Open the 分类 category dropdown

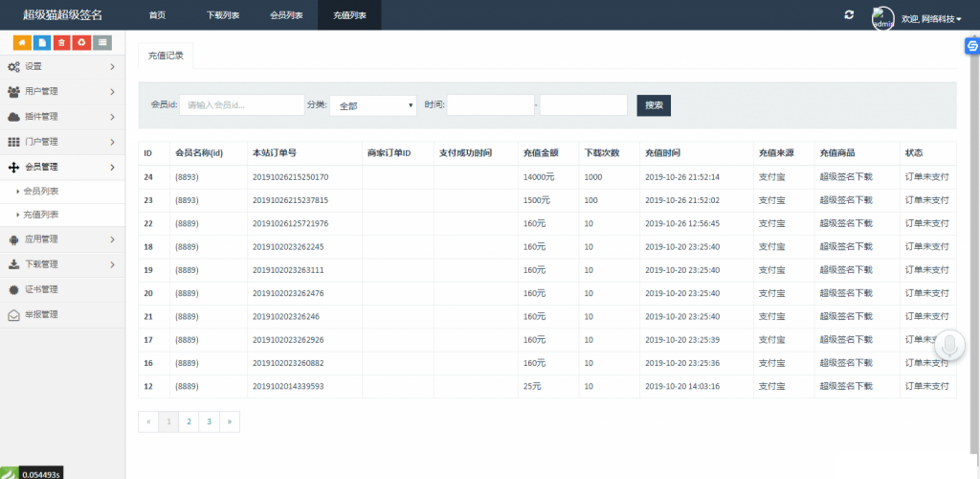372,105
